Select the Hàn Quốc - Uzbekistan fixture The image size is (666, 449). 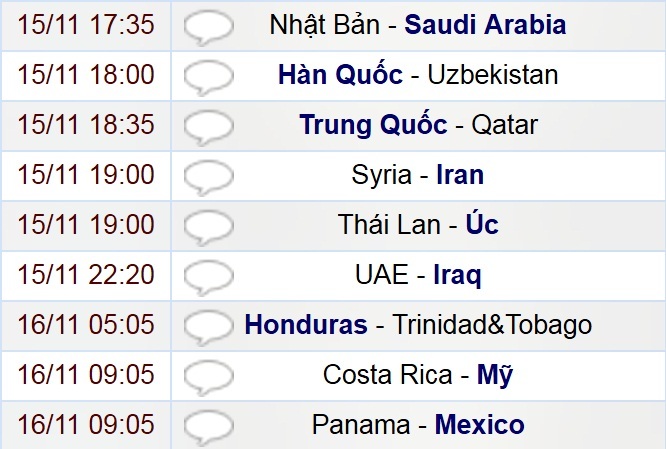point(418,75)
